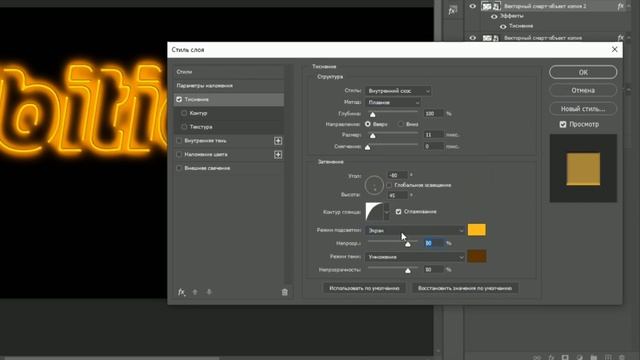Screen dimensions: 640x360
Task: Hide layer 'Векторный смарт-объект копия 2' eye
Action: click(x=473, y=6)
